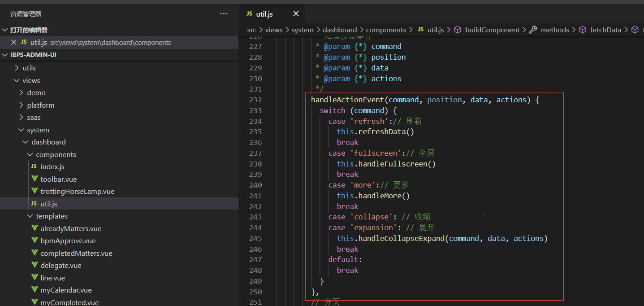Open bpmApprove.vue in the templates folder
The height and width of the screenshot is (306, 644).
click(68, 241)
